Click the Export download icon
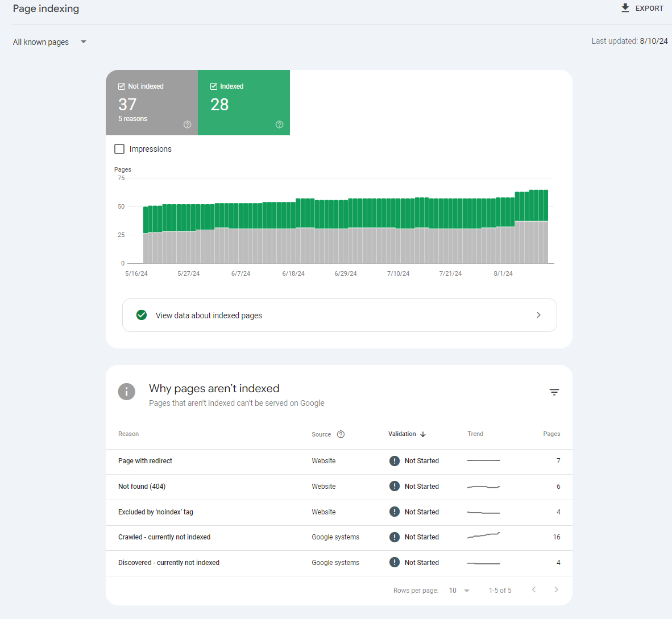 pos(625,8)
